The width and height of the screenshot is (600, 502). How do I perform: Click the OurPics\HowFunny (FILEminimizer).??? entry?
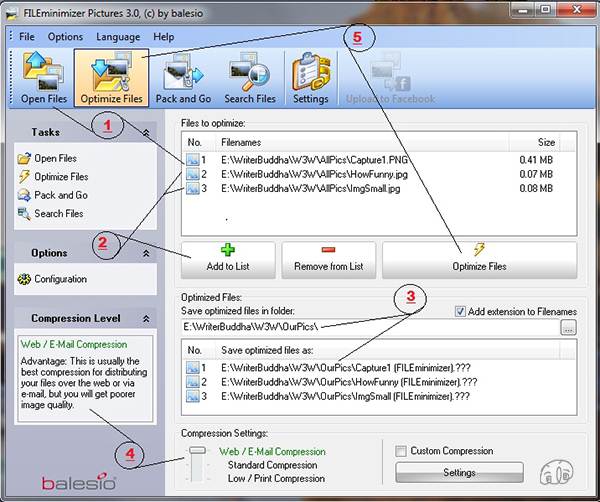click(x=349, y=382)
